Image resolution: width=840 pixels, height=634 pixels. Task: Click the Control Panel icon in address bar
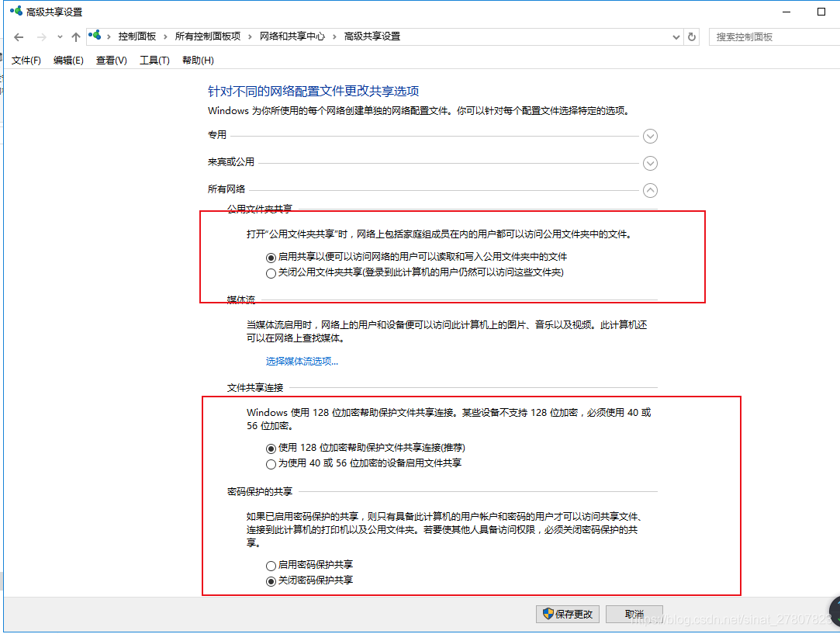(x=95, y=36)
